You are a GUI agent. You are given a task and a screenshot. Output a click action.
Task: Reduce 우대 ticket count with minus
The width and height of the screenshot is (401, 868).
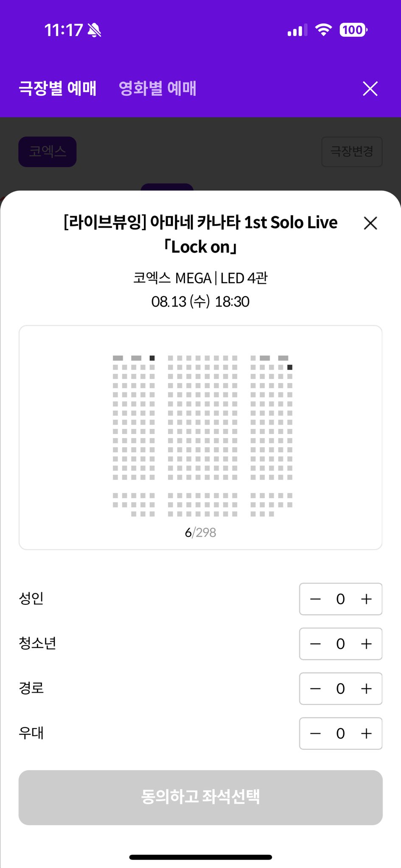click(315, 733)
